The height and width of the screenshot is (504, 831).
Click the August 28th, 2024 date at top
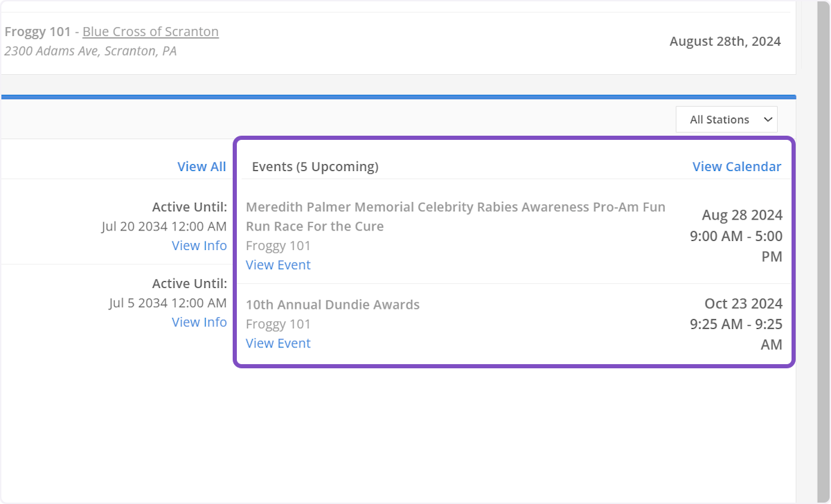pos(725,42)
